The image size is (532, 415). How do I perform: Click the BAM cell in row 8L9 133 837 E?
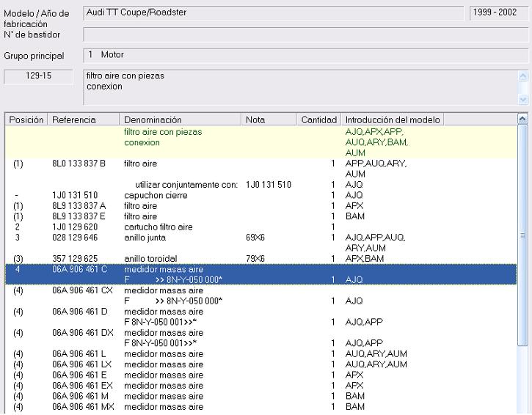click(x=355, y=216)
